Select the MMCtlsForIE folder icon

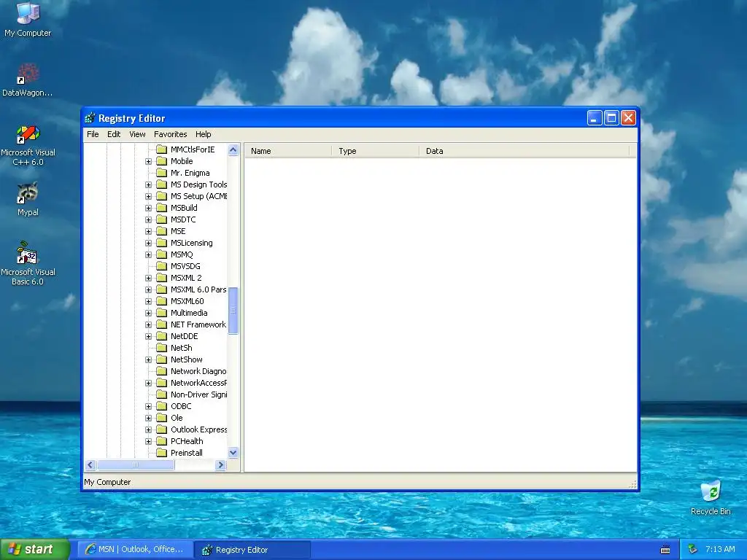pyautogui.click(x=162, y=149)
